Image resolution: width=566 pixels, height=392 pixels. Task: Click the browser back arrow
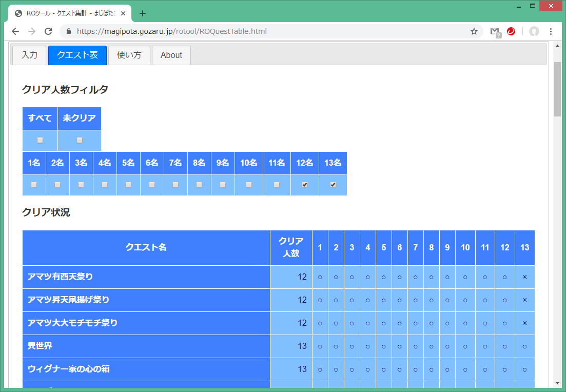(15, 31)
